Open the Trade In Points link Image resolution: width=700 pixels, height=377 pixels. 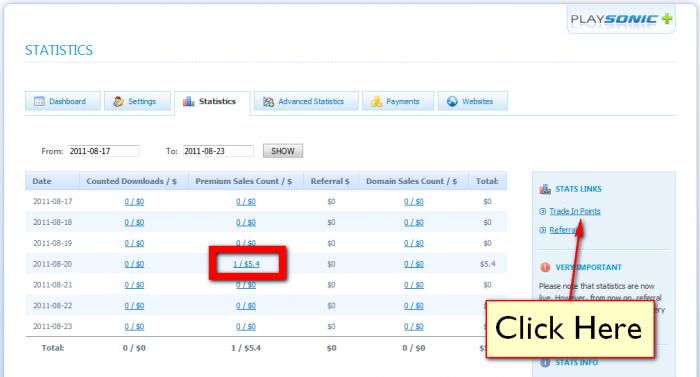click(575, 211)
